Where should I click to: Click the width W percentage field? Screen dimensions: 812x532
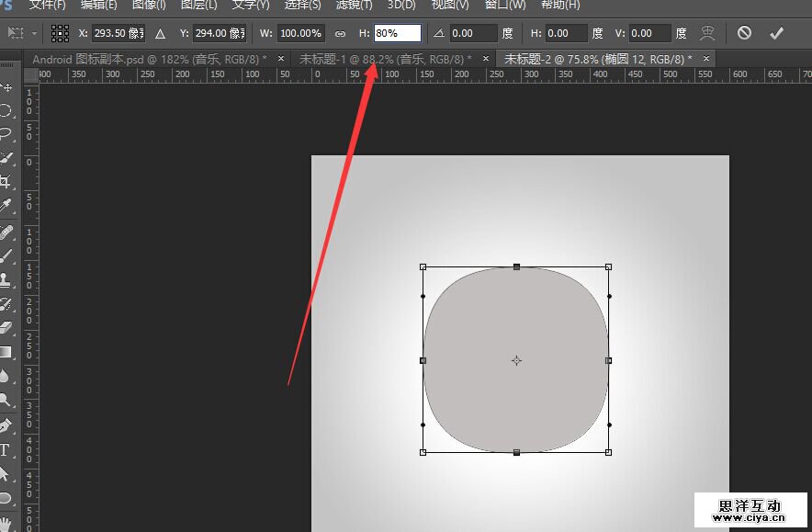[x=300, y=33]
